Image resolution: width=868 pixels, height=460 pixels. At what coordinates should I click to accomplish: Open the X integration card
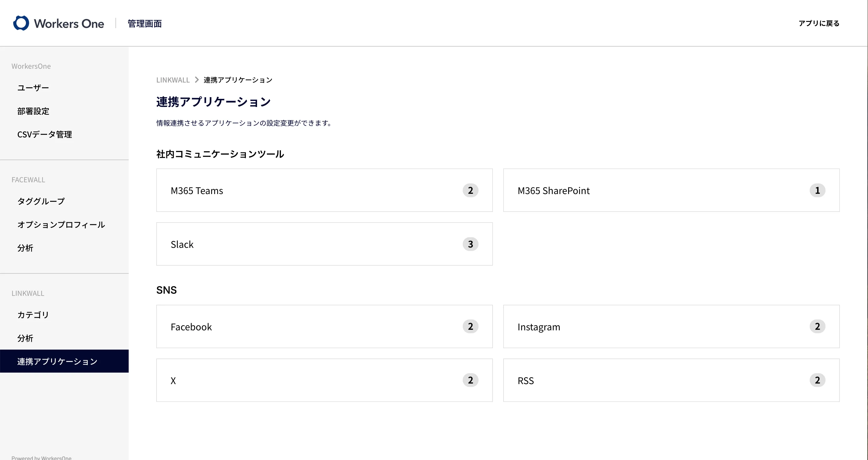point(325,380)
